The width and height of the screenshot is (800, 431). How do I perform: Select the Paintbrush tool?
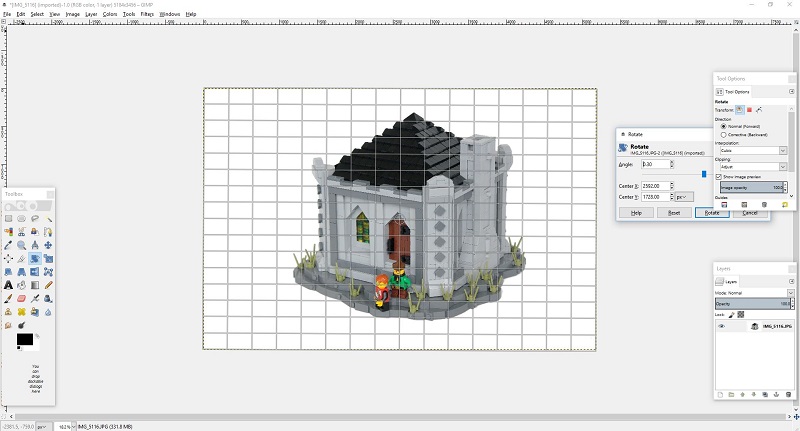point(8,298)
